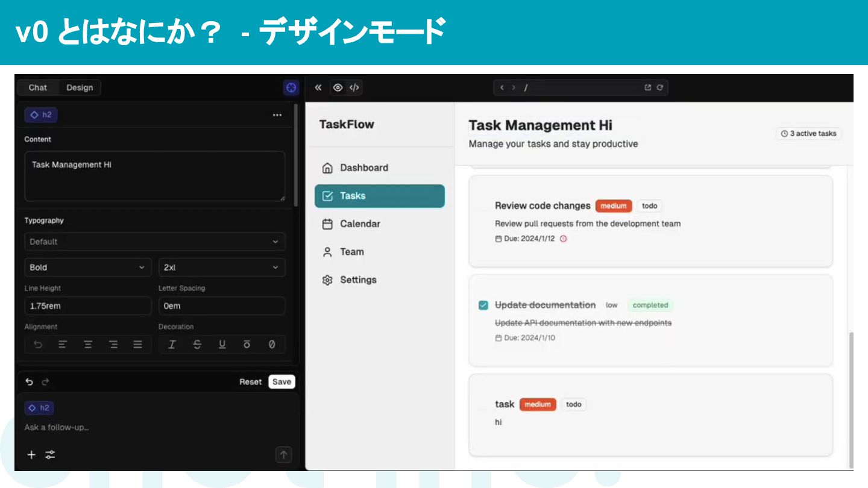The height and width of the screenshot is (488, 868).
Task: Open Team in the TaskFlow sidebar
Action: pyautogui.click(x=380, y=252)
